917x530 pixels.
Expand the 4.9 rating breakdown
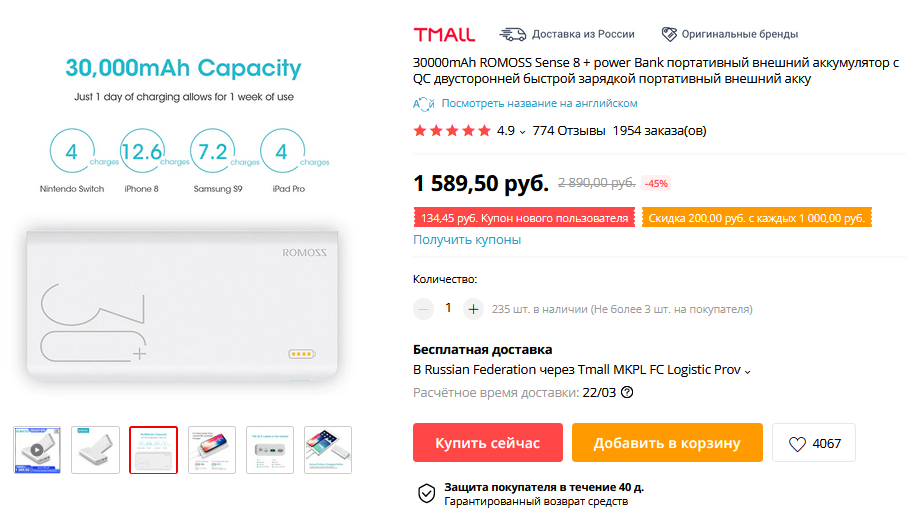(522, 132)
